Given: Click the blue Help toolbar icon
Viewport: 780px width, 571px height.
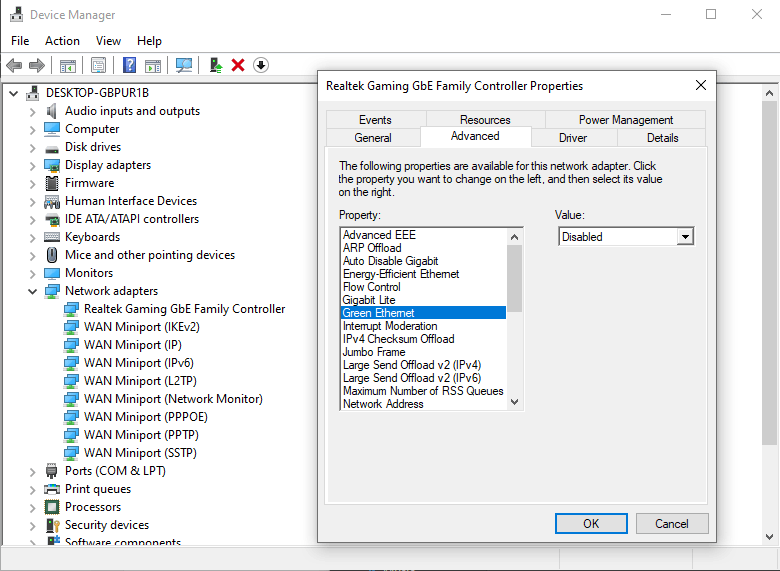Looking at the screenshot, I should coord(129,65).
